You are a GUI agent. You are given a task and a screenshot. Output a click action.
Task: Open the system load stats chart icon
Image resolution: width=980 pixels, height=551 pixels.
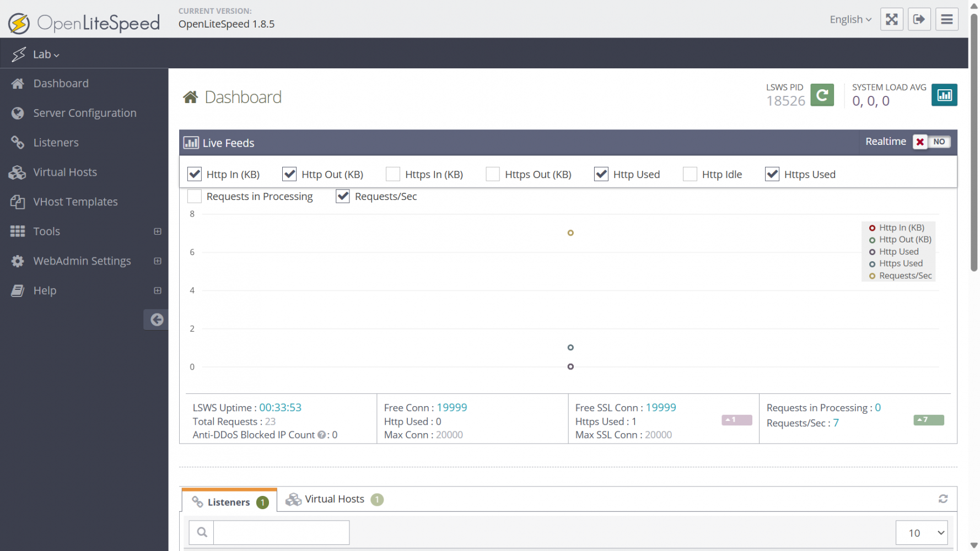click(x=944, y=95)
